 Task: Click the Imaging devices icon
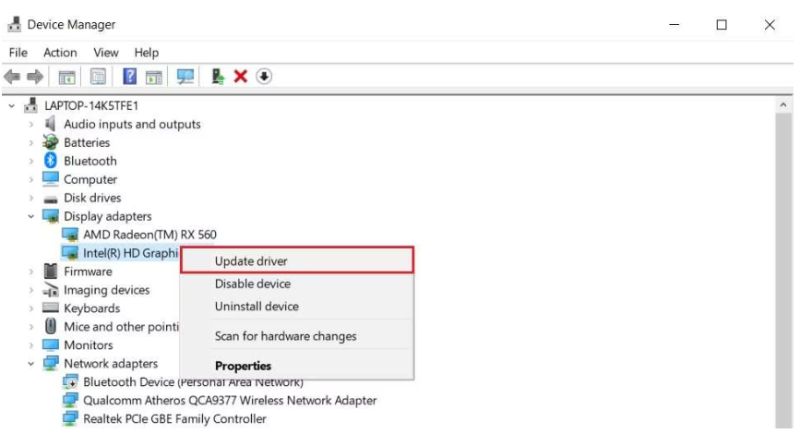(x=51, y=289)
